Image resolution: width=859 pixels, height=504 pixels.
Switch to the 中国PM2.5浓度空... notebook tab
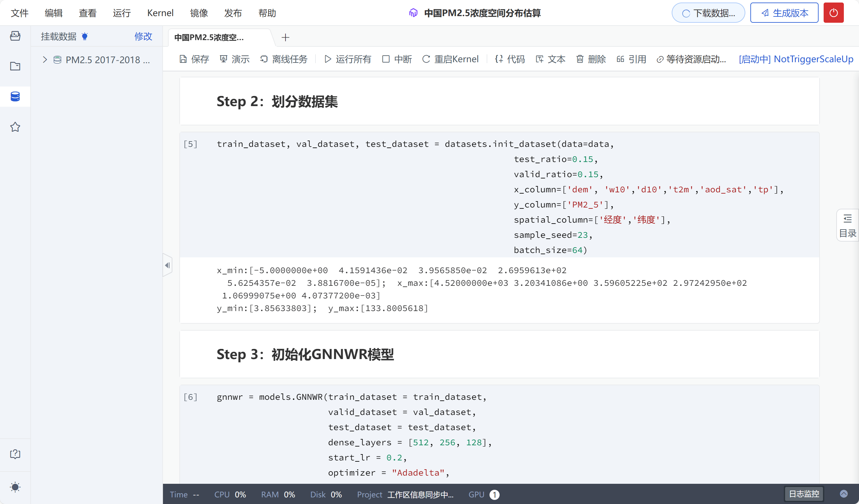pyautogui.click(x=209, y=38)
